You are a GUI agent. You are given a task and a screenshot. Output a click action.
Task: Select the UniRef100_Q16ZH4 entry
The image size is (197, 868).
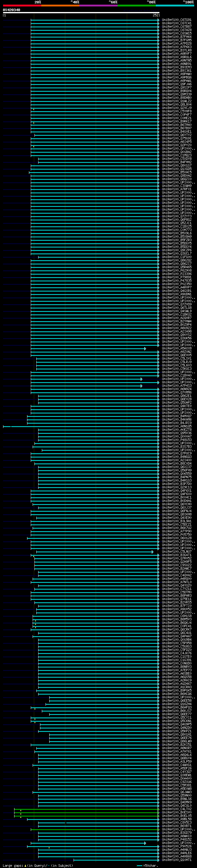point(176,704)
